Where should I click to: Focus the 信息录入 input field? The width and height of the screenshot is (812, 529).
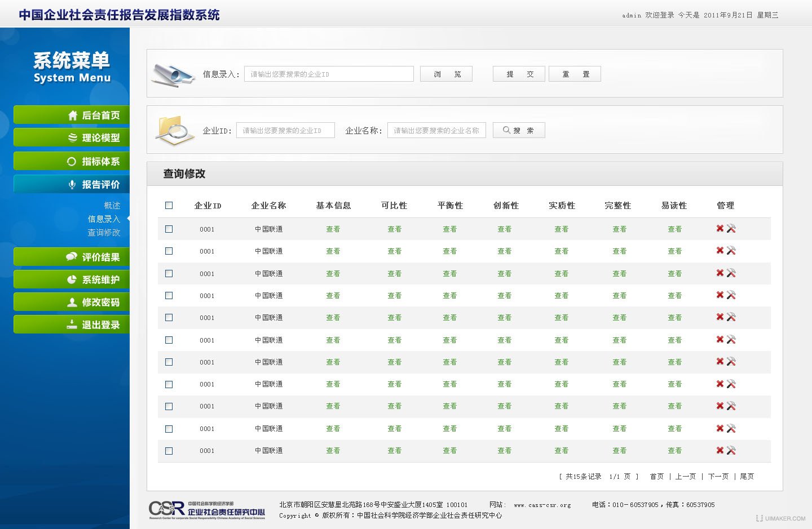329,74
